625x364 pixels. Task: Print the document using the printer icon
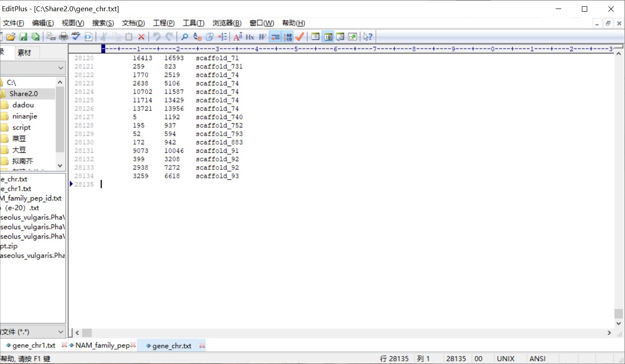pos(64,37)
